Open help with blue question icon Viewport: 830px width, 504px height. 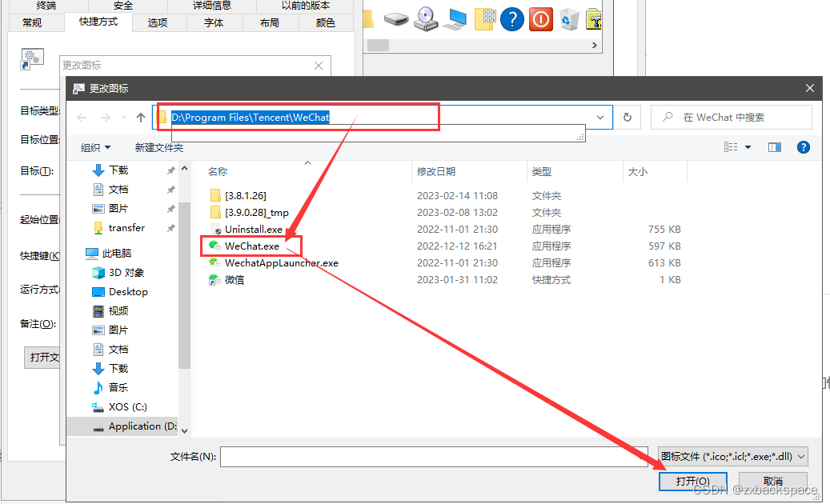click(x=803, y=147)
